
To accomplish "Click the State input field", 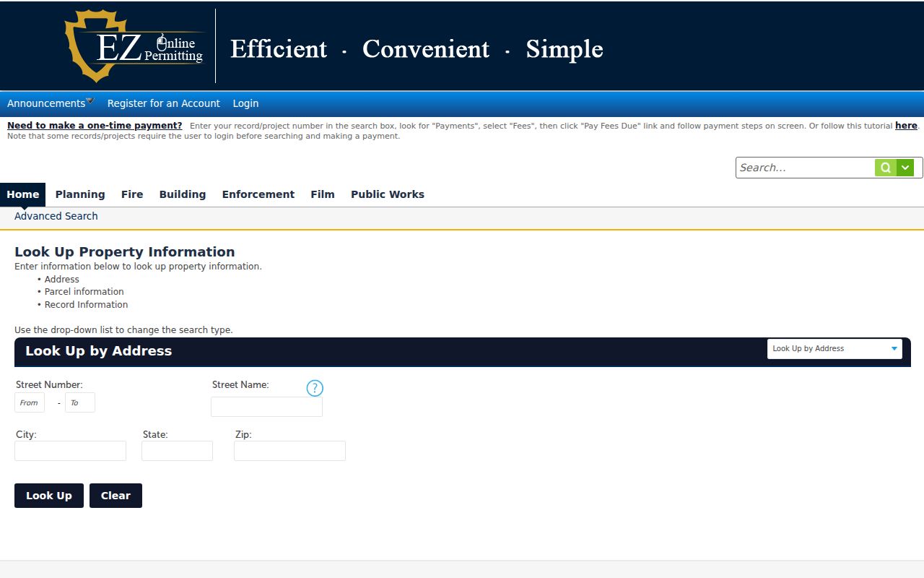I will tap(177, 451).
